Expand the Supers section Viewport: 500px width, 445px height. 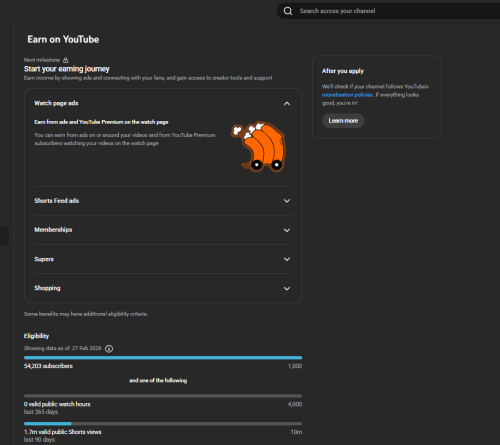(287, 259)
